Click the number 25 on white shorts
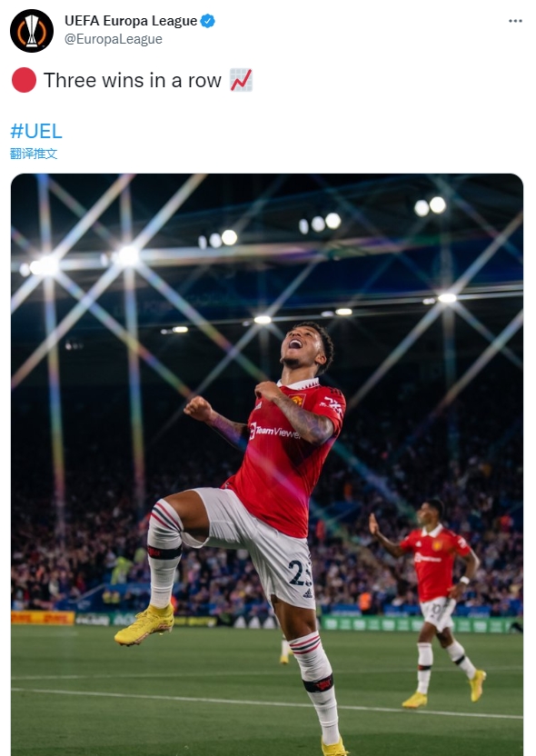 pos(300,572)
